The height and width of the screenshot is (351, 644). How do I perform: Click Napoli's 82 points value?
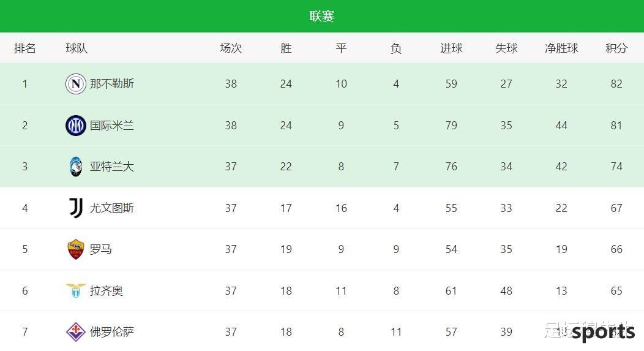tap(616, 84)
